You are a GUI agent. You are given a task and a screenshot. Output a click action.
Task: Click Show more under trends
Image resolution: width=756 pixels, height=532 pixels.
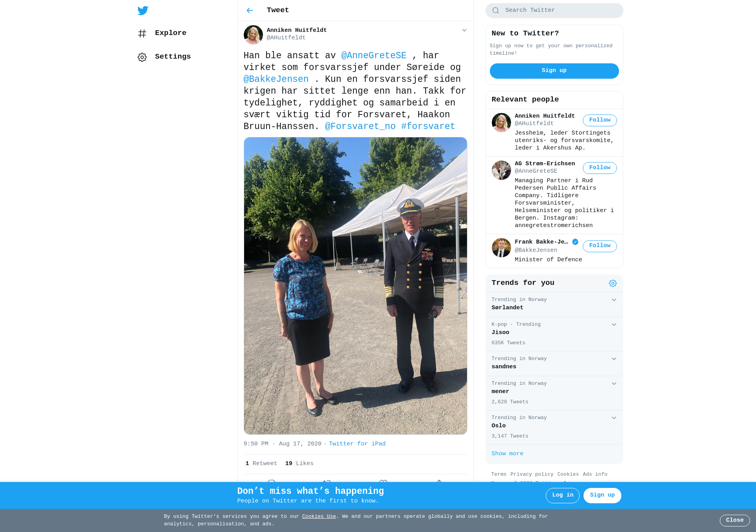tap(507, 454)
